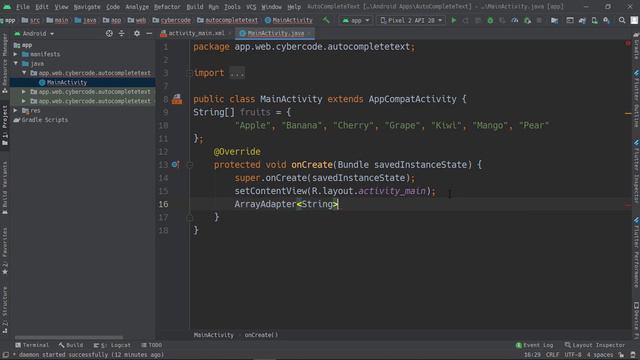640x360 pixels.
Task: Open the Search Everywhere magnifier icon
Action: (622, 20)
